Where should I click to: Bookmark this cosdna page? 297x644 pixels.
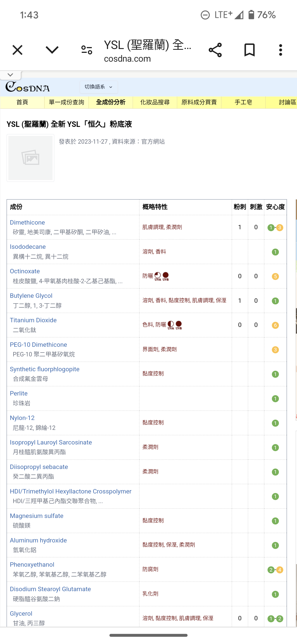coord(249,50)
